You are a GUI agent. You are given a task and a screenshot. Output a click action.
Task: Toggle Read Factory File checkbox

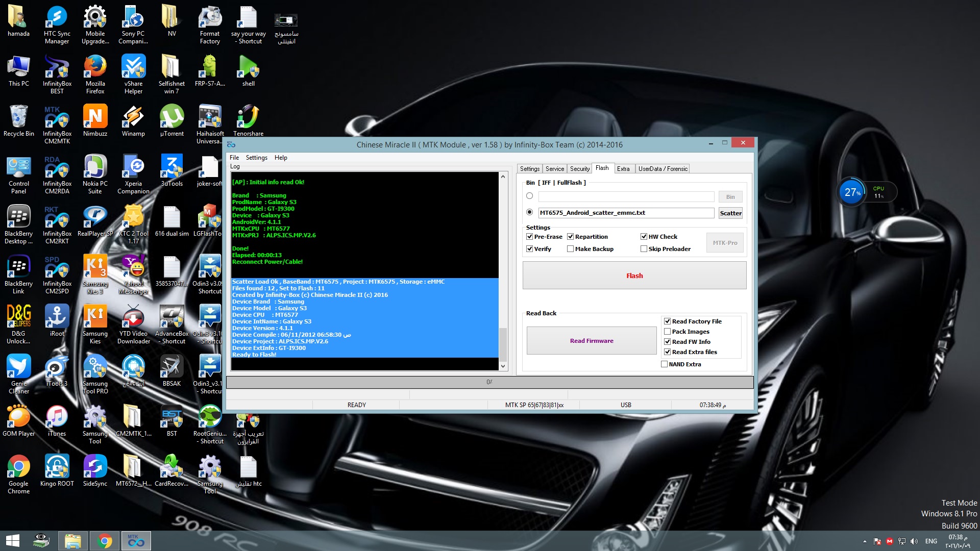point(667,321)
